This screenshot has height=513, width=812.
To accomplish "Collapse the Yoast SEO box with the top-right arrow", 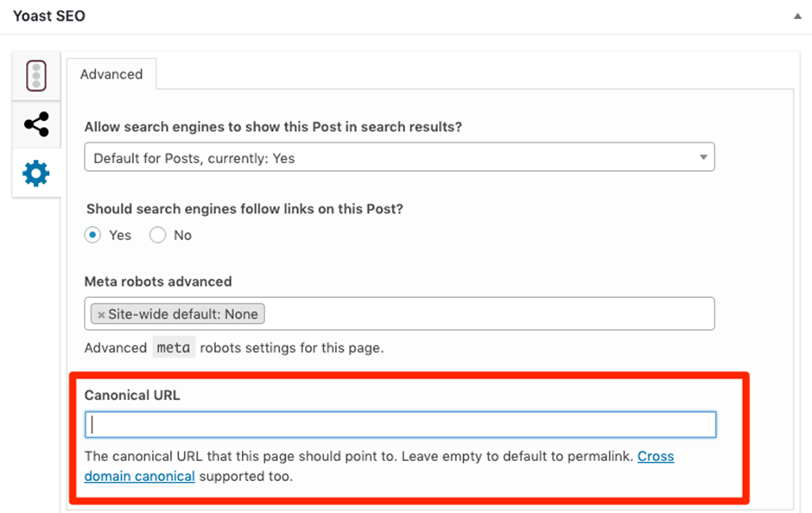I will pos(799,14).
